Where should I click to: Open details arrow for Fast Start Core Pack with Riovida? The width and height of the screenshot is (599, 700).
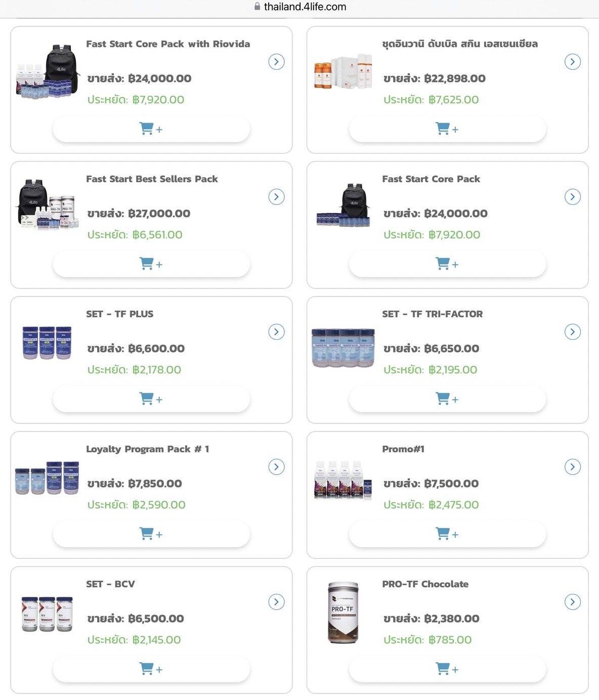[x=276, y=62]
